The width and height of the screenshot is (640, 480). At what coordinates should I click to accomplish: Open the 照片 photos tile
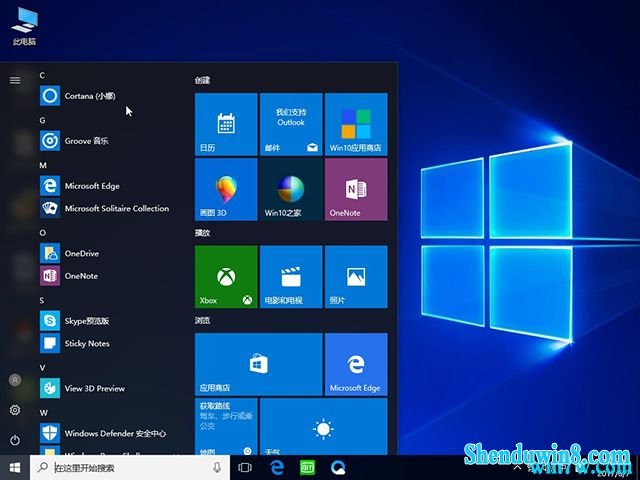[356, 277]
